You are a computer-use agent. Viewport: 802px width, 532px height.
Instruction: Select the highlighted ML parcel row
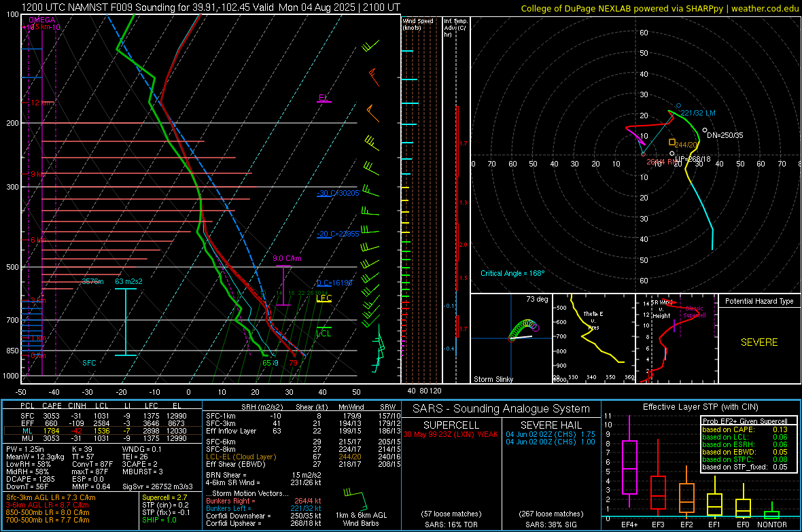(x=103, y=431)
